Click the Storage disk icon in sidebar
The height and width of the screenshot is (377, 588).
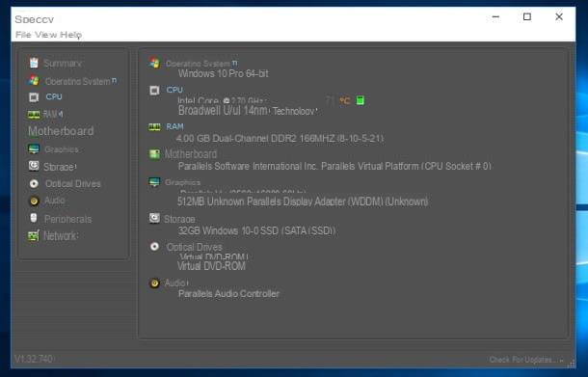pos(34,166)
